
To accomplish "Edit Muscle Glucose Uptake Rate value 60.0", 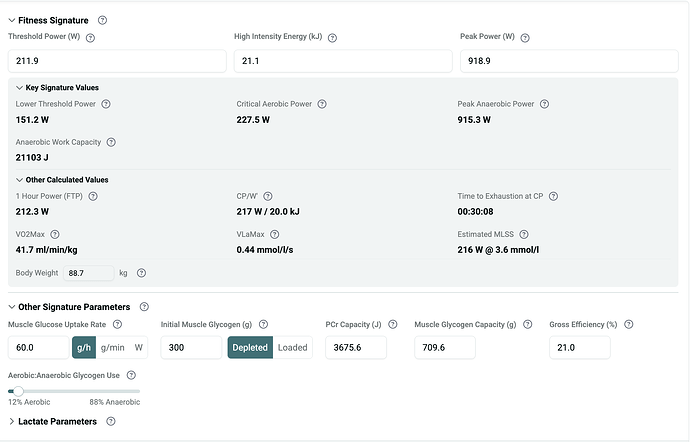I will point(39,347).
